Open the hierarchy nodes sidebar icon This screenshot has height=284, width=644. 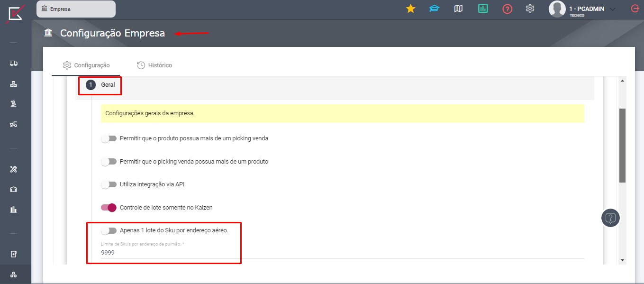(14, 275)
